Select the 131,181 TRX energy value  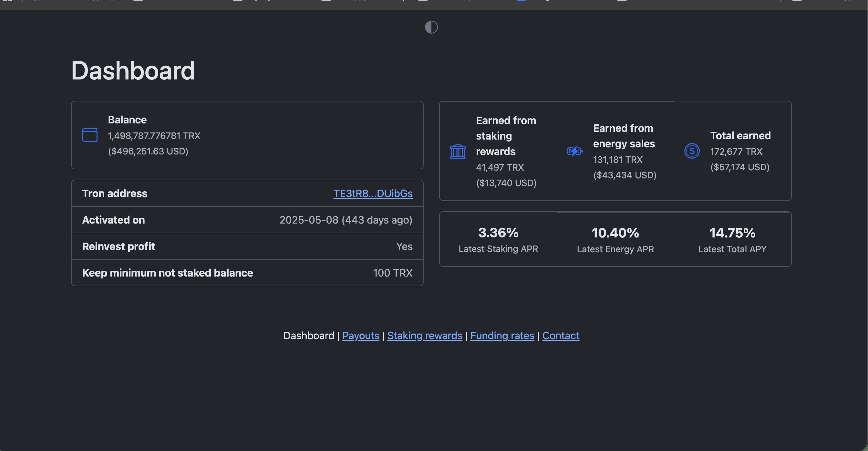click(618, 160)
